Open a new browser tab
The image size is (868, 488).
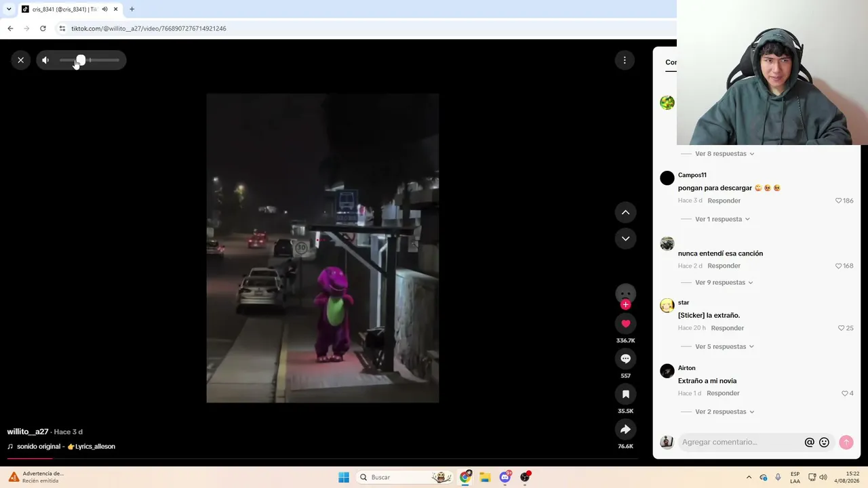coord(132,9)
